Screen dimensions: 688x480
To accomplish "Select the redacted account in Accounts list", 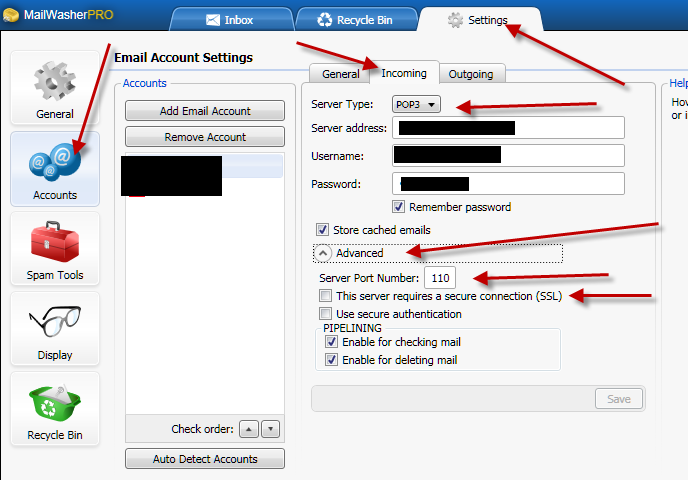I will tap(204, 166).
